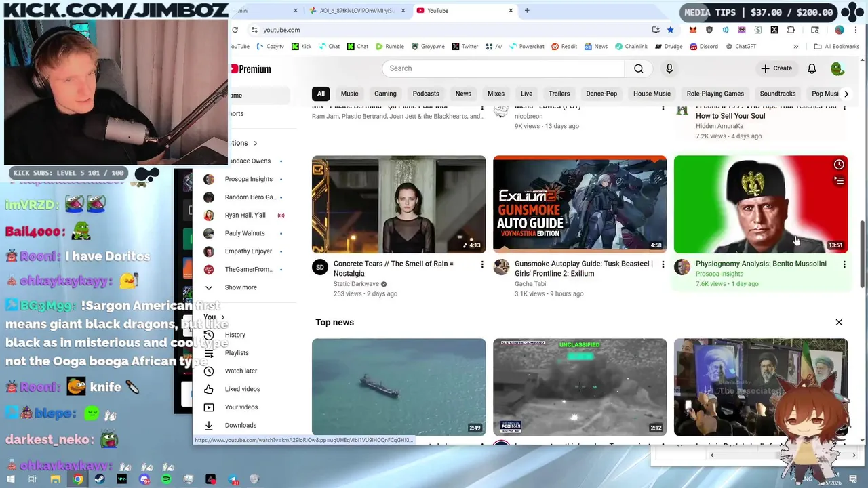Open YouTube notifications bell
This screenshot has width=868, height=488.
pyautogui.click(x=812, y=68)
